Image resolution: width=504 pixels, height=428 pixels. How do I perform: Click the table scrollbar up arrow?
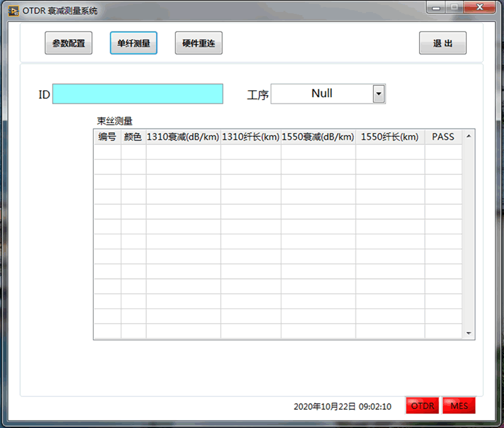point(469,136)
